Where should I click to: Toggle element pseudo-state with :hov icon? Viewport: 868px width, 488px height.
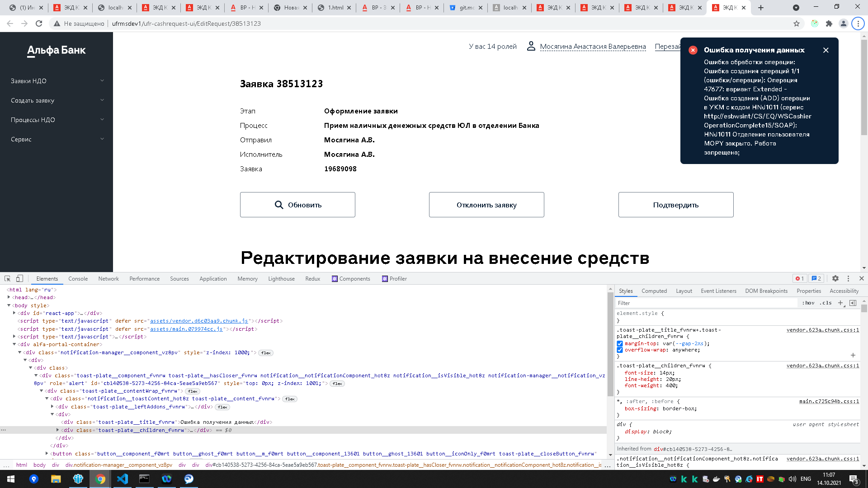809,303
